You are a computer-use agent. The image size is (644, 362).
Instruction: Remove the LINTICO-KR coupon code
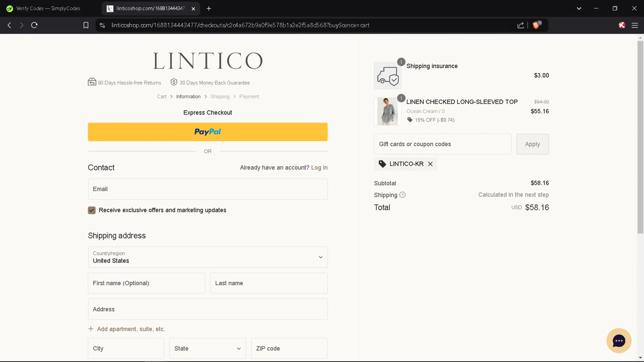click(x=430, y=164)
